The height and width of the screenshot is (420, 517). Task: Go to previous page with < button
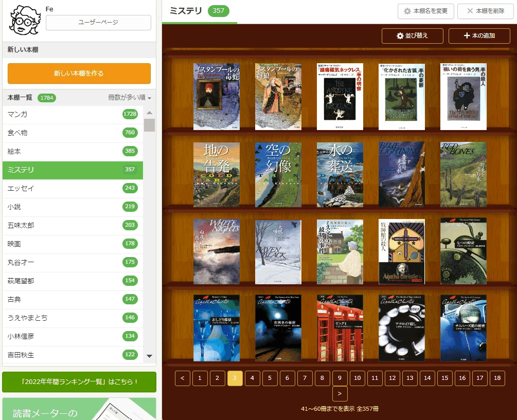coord(182,378)
